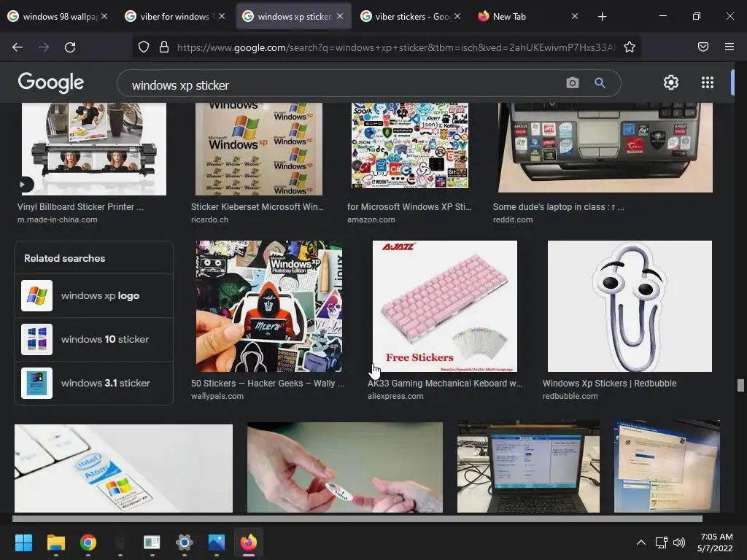Open the 'Vinyl Billboard Sticker Printer' result link

pyautogui.click(x=80, y=206)
